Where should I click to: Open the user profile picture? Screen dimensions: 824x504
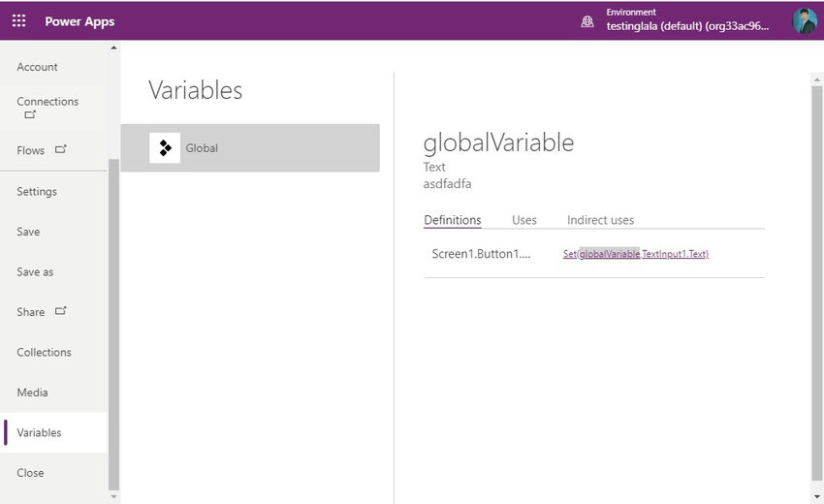click(804, 21)
